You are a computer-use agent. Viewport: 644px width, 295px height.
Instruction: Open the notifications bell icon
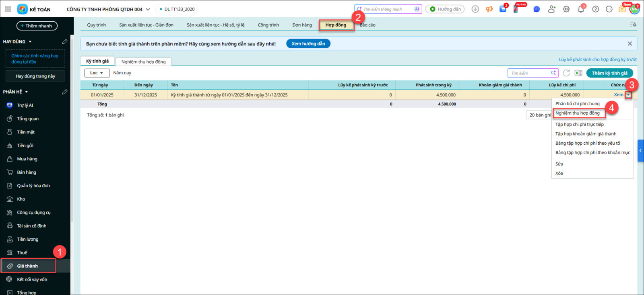[x=580, y=9]
